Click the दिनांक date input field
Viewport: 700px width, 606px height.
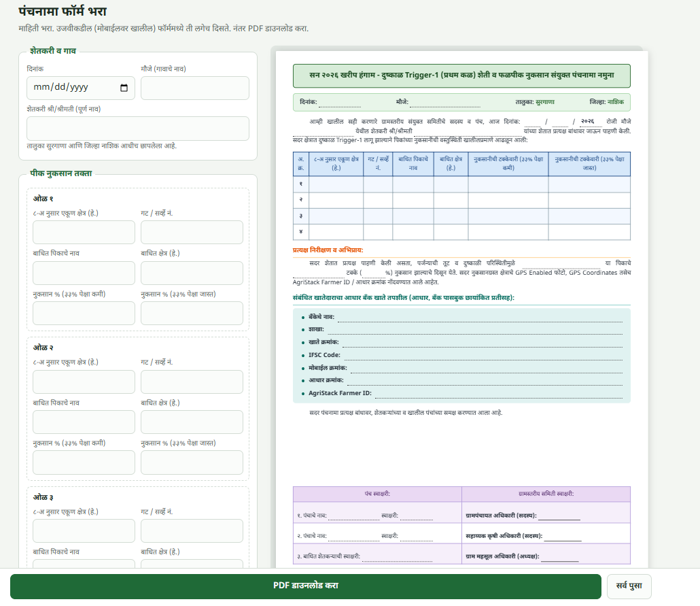(x=81, y=88)
